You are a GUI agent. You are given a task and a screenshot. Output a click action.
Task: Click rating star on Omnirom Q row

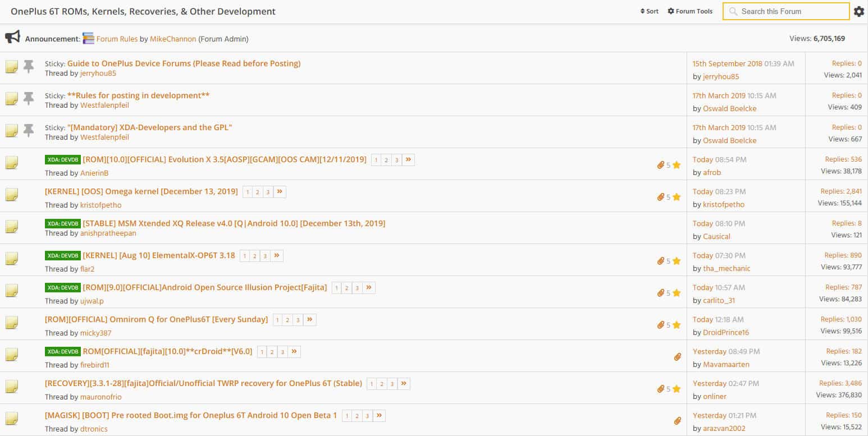[x=677, y=325]
